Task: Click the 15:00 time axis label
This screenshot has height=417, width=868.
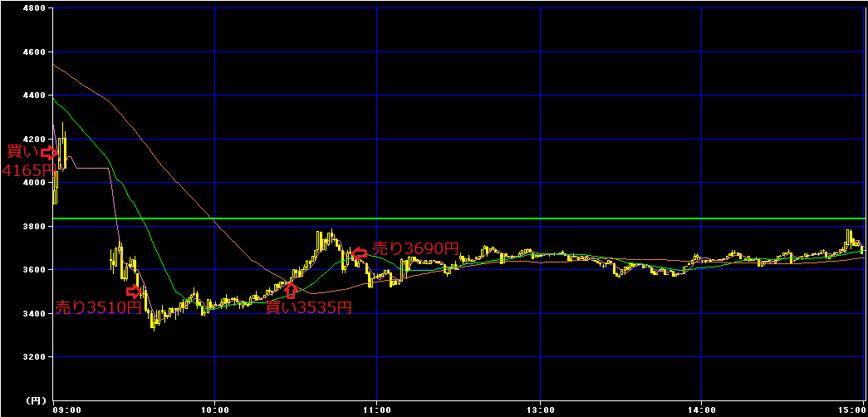Action: 851,410
